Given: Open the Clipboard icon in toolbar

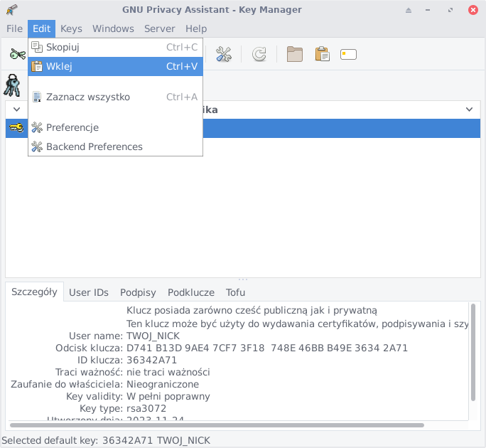Looking at the screenshot, I should pyautogui.click(x=322, y=55).
